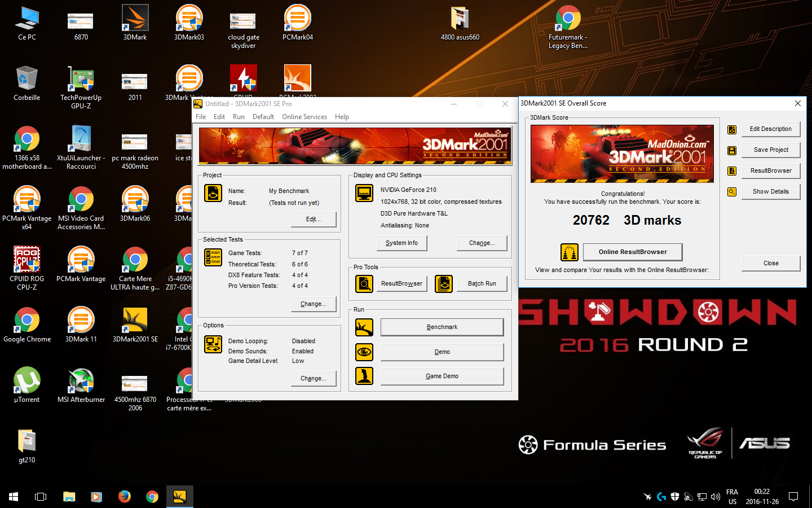Image resolution: width=812 pixels, height=508 pixels.
Task: Open the Online Services menu
Action: point(304,117)
